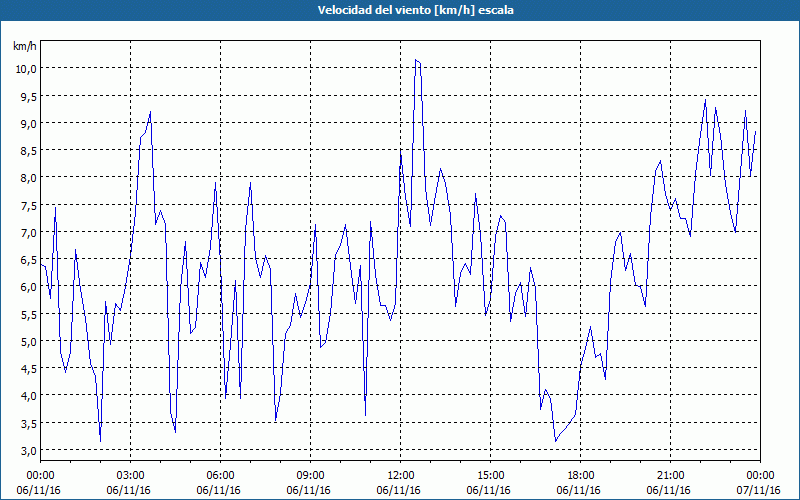Click the '6,5' y-axis value

(28, 259)
